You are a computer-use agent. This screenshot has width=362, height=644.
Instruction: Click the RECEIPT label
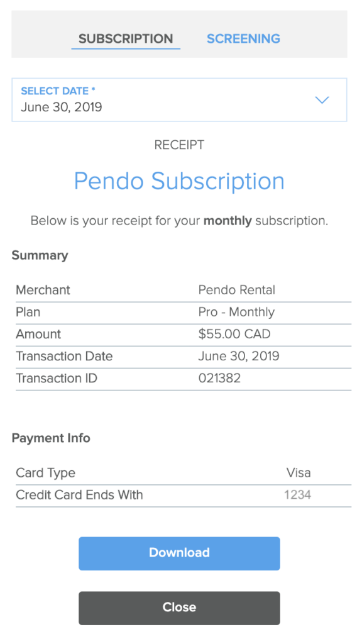[x=179, y=145]
